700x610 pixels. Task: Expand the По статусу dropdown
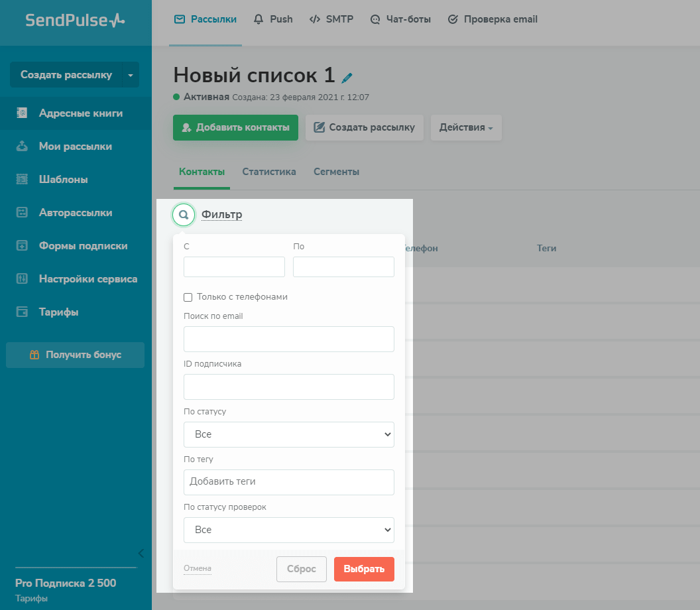tap(288, 434)
